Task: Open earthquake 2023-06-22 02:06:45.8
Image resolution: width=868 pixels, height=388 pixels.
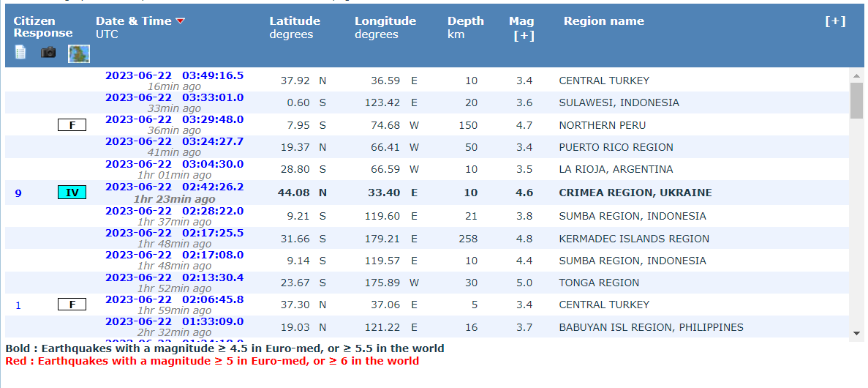Action: coord(174,299)
